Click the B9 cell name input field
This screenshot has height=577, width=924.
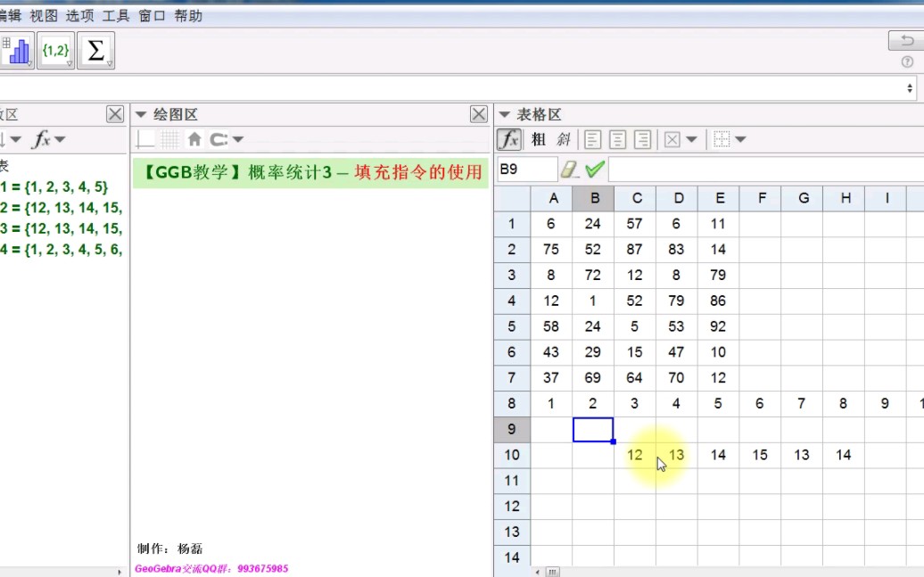pos(526,167)
